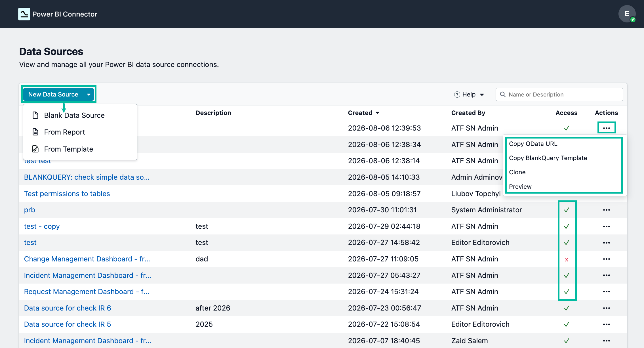Select Copy BlankQuery Template action
Viewport: 644px width, 348px height.
coord(548,158)
